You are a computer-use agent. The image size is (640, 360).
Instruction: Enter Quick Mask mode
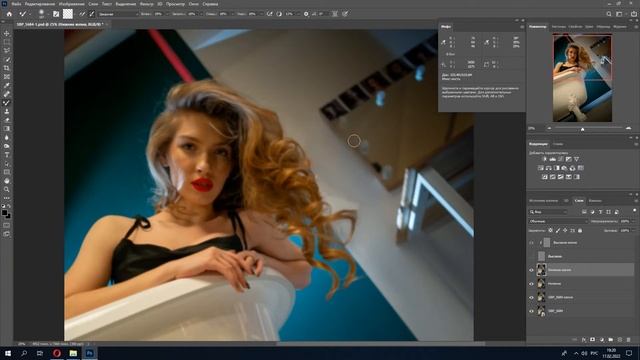click(x=7, y=225)
